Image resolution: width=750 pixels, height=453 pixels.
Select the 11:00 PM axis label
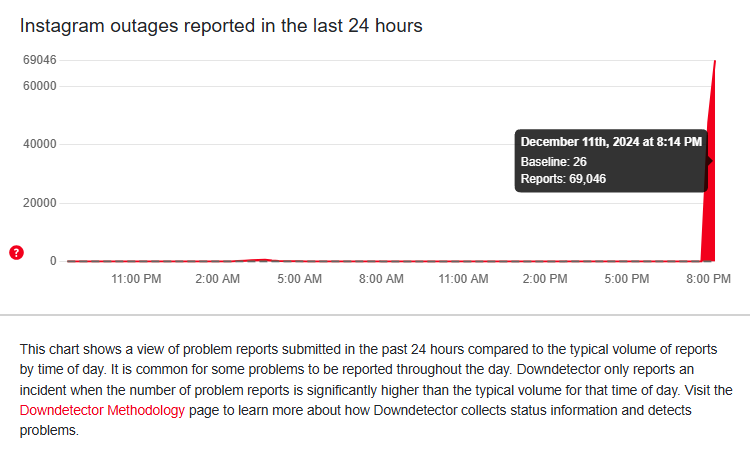pos(136,279)
